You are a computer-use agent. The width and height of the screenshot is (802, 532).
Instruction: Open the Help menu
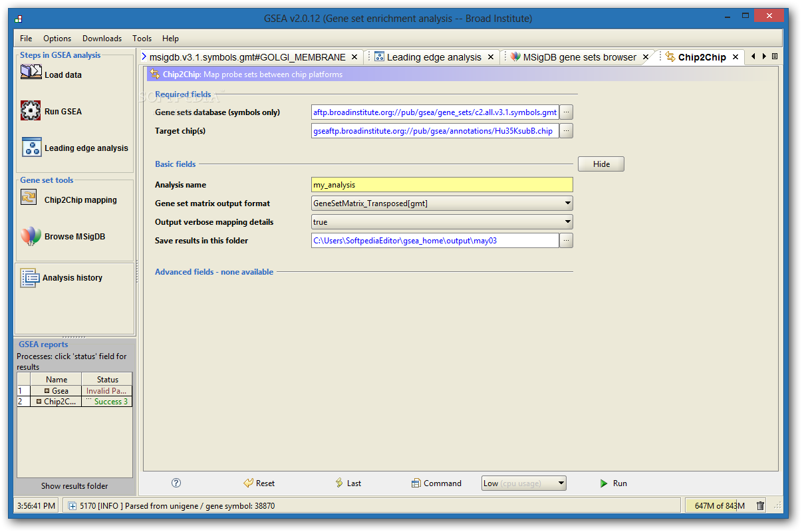(x=170, y=39)
